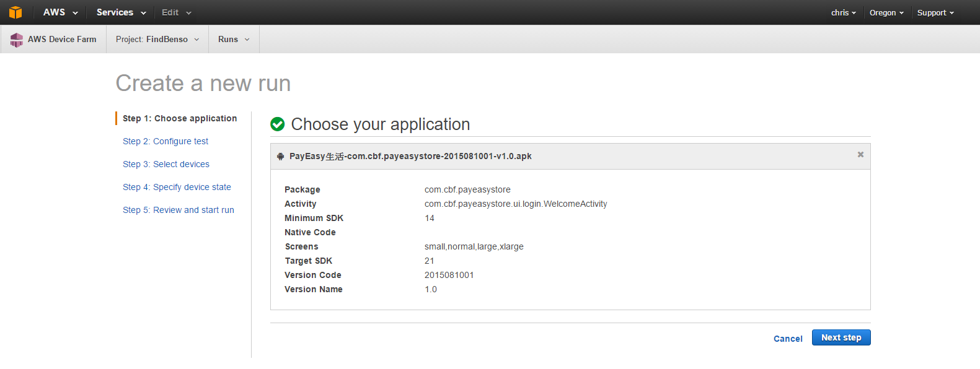Open the Oregon region selector
Viewport: 980px width, 369px height.
(886, 12)
